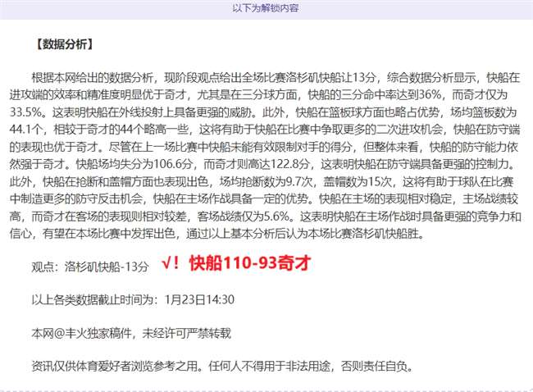Click the line ending 洛杉矶快船胜。
533x392 pixels.
[x=217, y=234]
